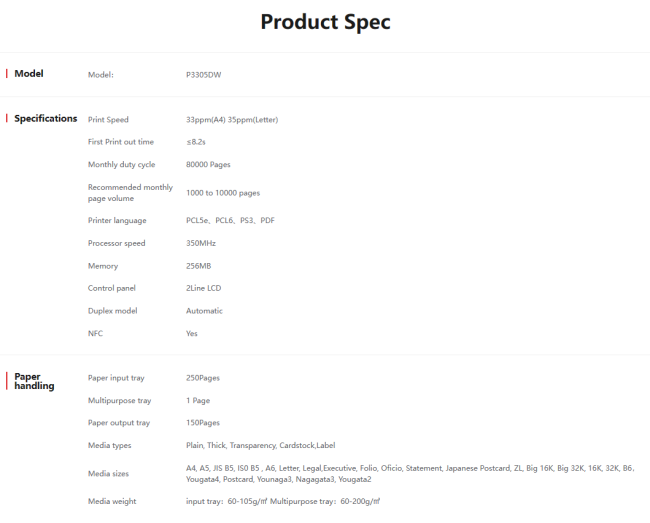
Task: Click the 256MB memory value
Action: click(198, 266)
